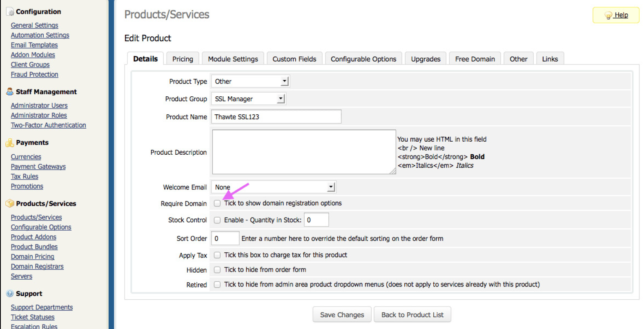Open Two-Factor Authentication link
The height and width of the screenshot is (329, 644).
coord(48,125)
